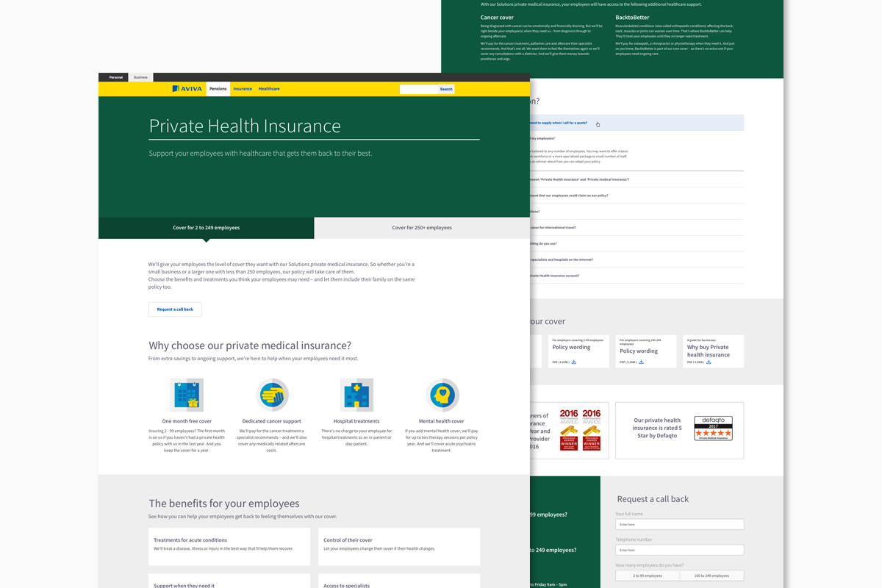The image size is (882, 588).
Task: Click 'Why choose our private medical insurance?' heading
Action: coord(250,345)
